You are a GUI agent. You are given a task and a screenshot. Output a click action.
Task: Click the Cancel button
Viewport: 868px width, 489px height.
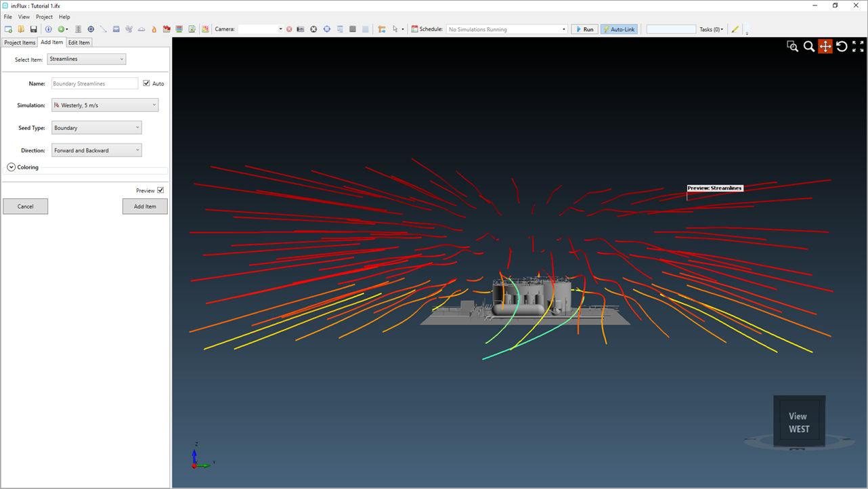tap(25, 206)
